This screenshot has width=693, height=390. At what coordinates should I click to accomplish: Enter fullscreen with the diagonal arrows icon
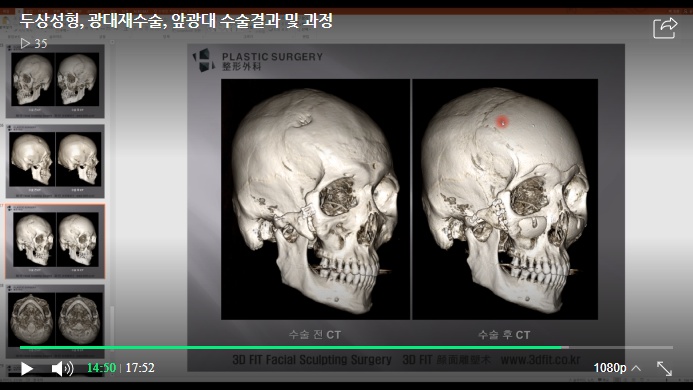point(664,368)
